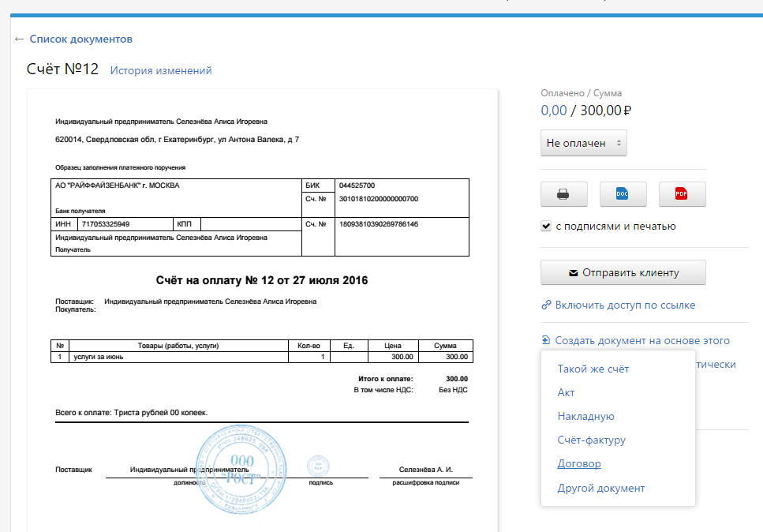Pick 'Другой документ' in the menu

click(601, 488)
